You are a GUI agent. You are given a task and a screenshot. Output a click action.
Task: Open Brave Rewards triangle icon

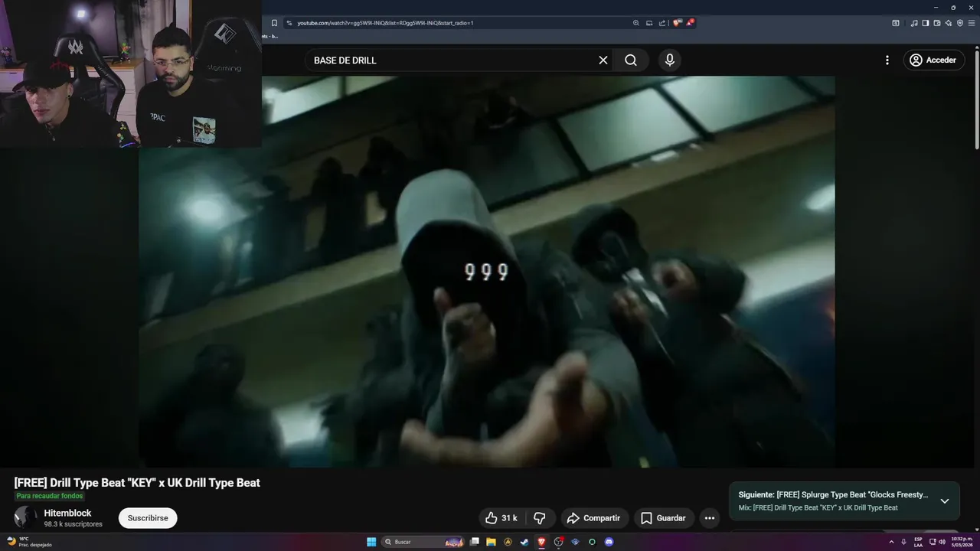tap(690, 23)
